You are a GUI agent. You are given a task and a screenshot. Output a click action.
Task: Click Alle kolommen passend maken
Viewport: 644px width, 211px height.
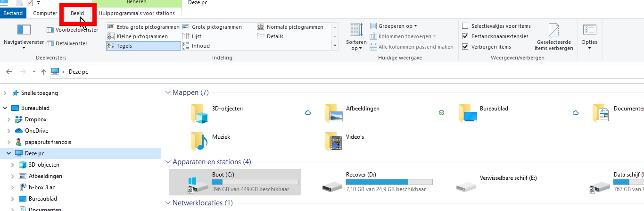(412, 47)
